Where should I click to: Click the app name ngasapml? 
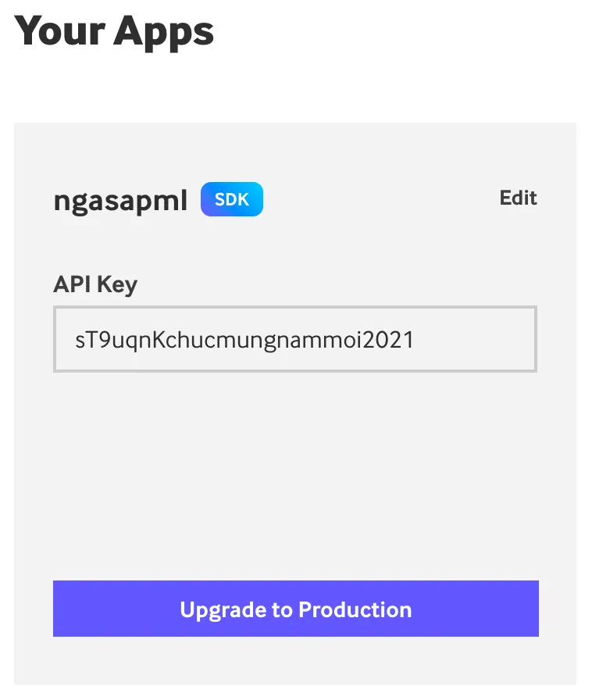[x=120, y=200]
